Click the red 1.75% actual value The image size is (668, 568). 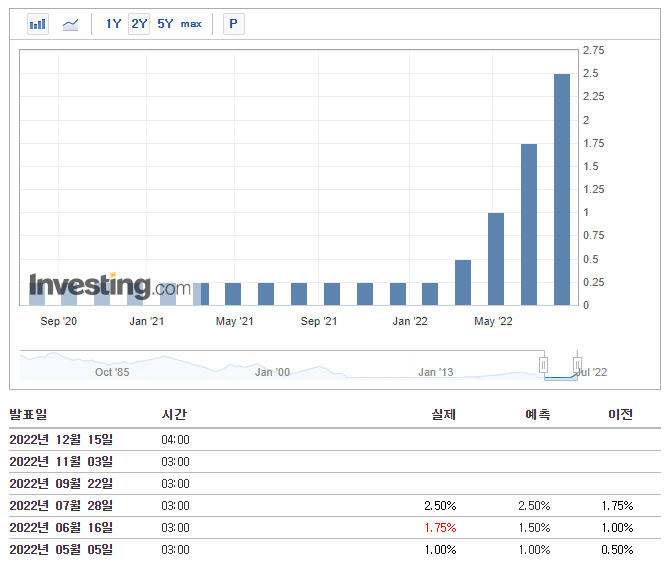(x=440, y=528)
